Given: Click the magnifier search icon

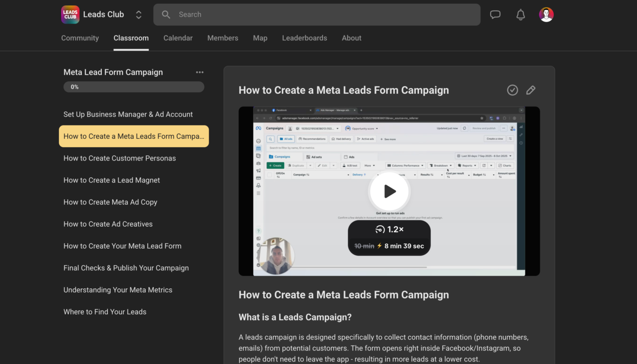Looking at the screenshot, I should coord(166,15).
